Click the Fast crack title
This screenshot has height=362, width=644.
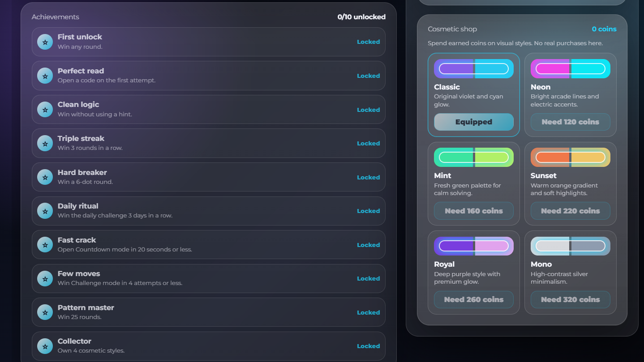77,240
